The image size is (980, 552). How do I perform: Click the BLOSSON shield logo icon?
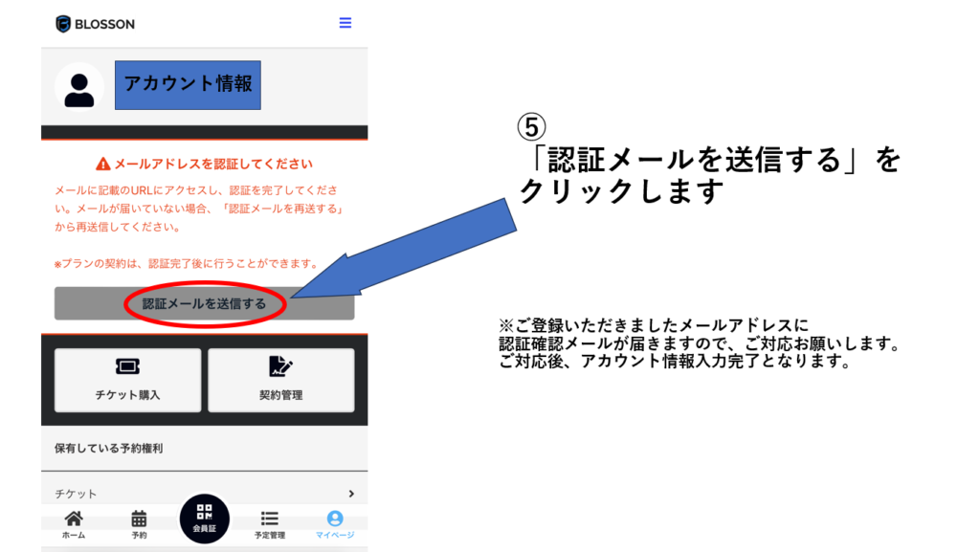63,24
